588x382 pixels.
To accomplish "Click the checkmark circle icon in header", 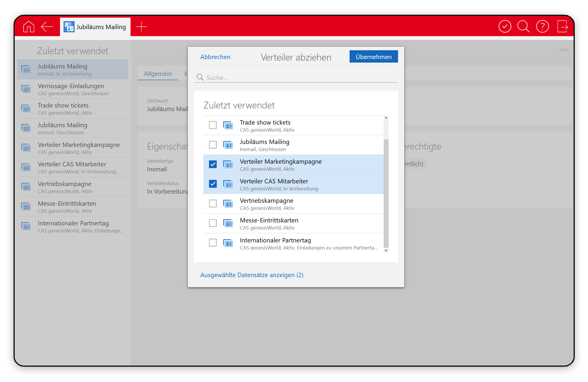I will (x=505, y=27).
